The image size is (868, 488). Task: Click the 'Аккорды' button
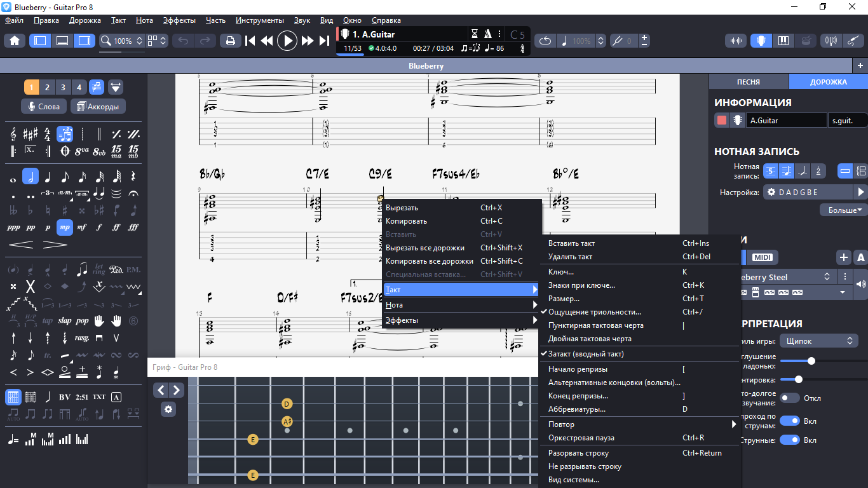tap(98, 107)
